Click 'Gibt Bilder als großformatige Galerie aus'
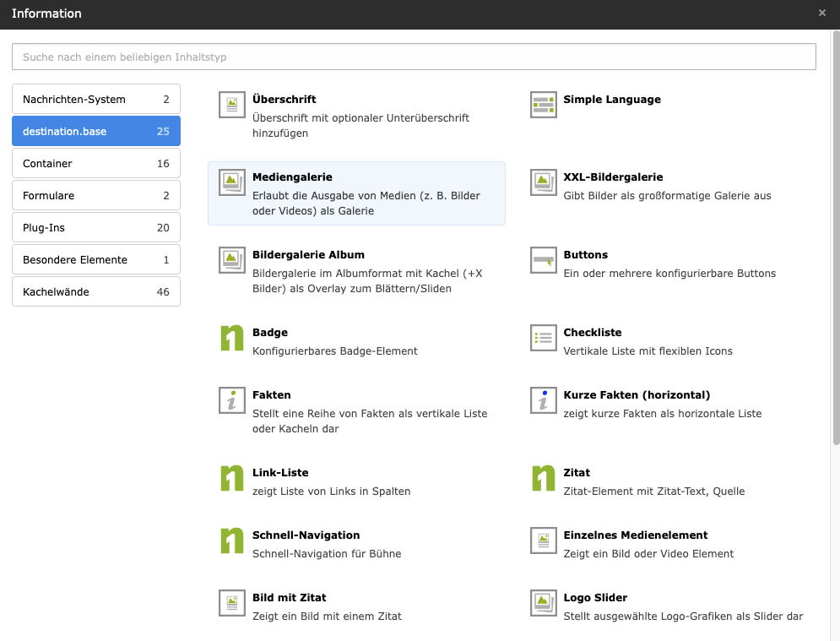The image size is (840, 641). pyautogui.click(x=667, y=196)
